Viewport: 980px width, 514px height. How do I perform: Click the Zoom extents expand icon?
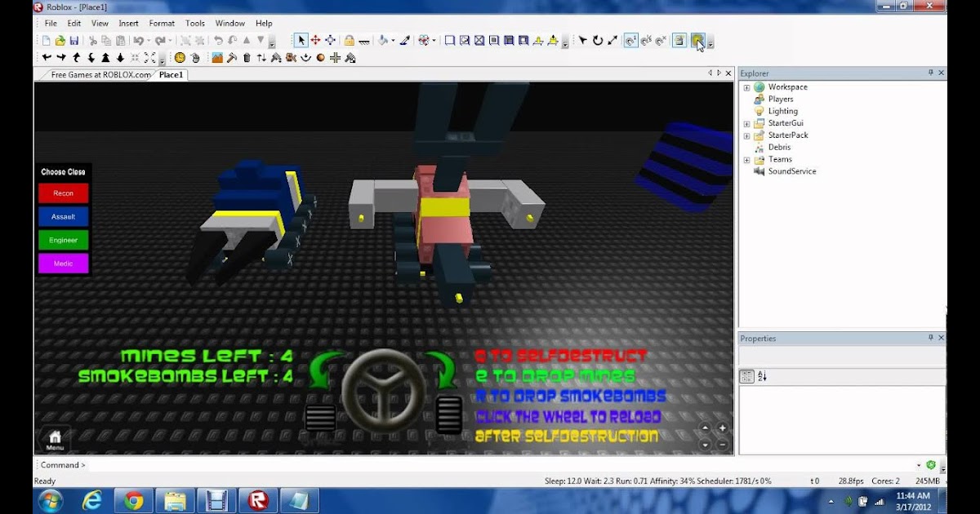149,58
